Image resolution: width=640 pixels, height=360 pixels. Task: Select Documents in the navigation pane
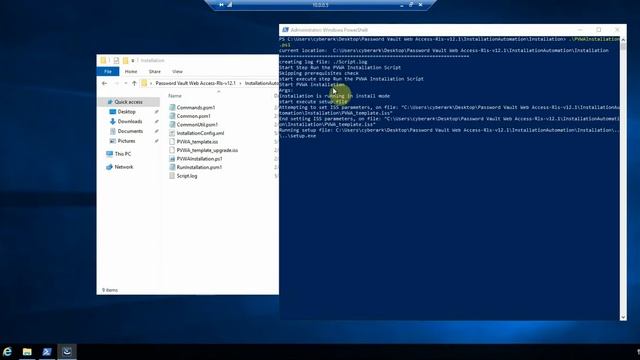click(x=130, y=131)
